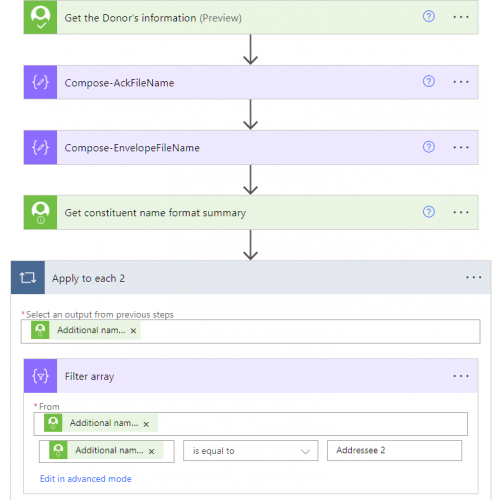Click the Filter array funnel icon
This screenshot has height=500, width=492.
click(40, 376)
